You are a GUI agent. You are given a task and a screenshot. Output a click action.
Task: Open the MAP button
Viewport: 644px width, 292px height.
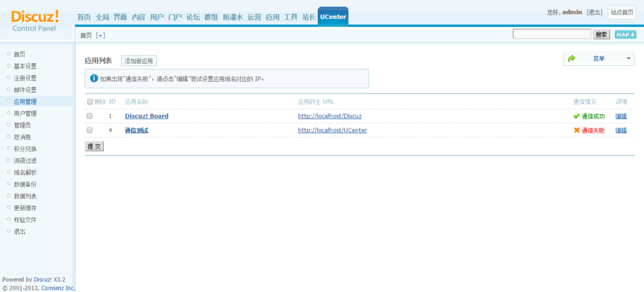[626, 35]
